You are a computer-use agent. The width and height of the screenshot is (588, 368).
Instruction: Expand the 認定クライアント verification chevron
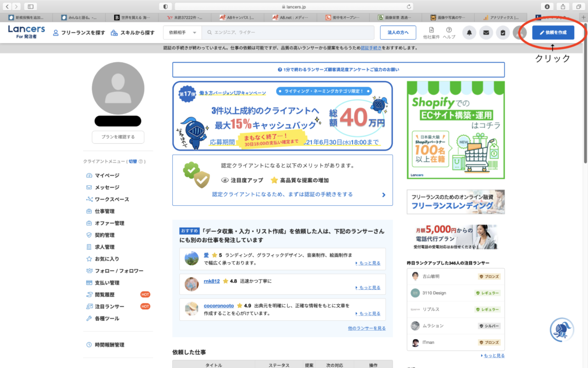[384, 195]
